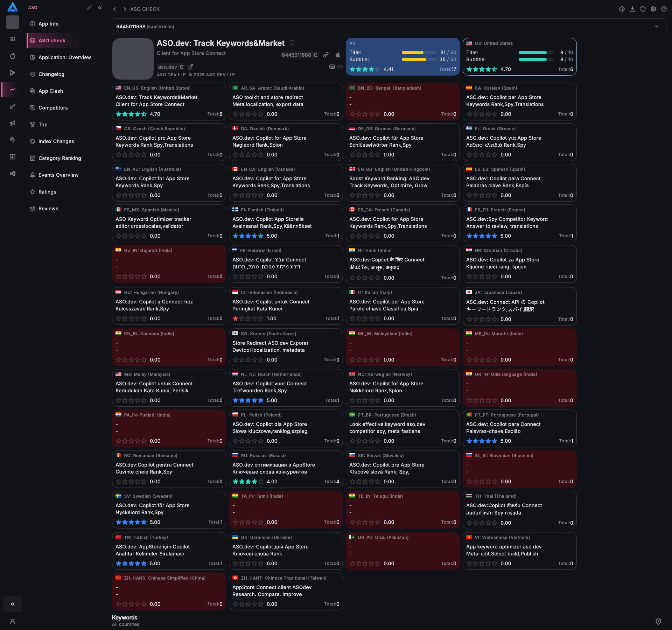Click the pencil edit icon beside ASO heading

[89, 8]
